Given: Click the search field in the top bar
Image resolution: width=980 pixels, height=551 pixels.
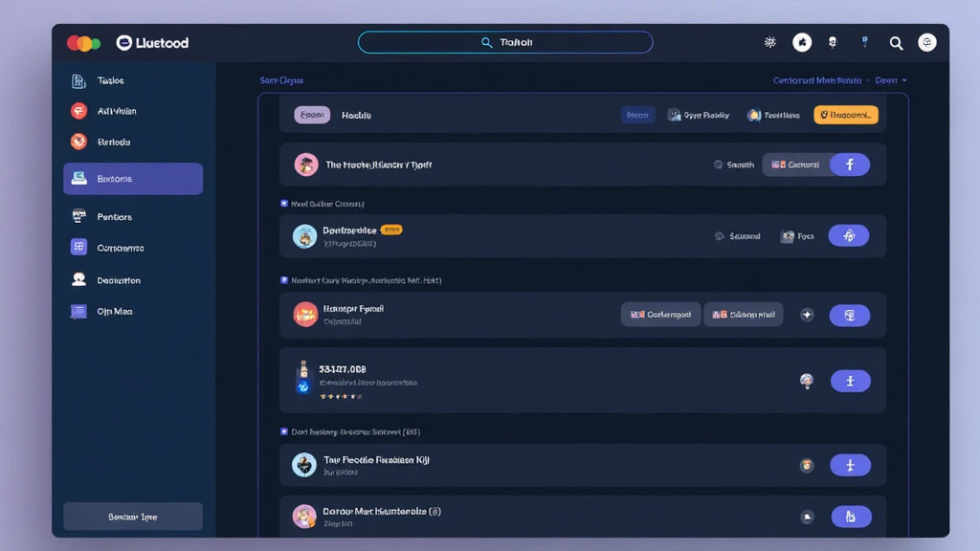Looking at the screenshot, I should tap(505, 43).
